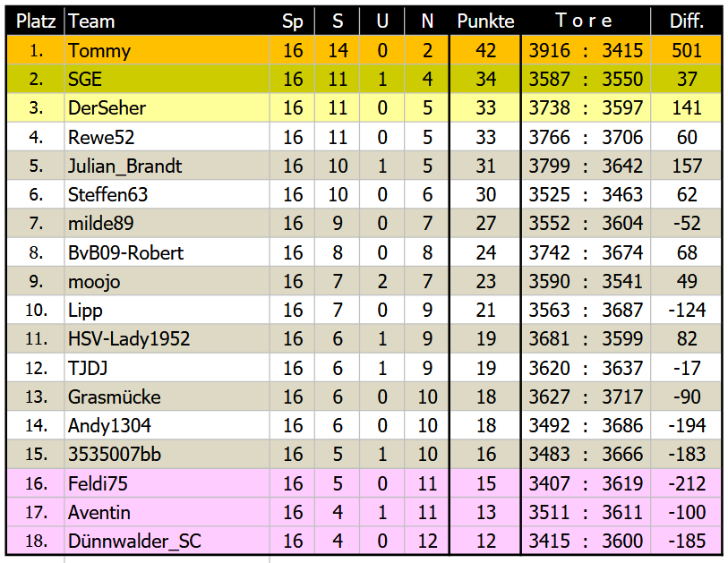The height and width of the screenshot is (563, 728).
Task: Select the HSV-Lady1952 team name
Action: pos(129,339)
